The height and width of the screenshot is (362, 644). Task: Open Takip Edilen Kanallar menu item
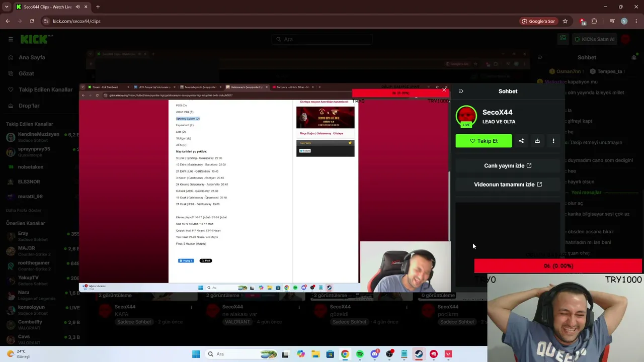38,89
